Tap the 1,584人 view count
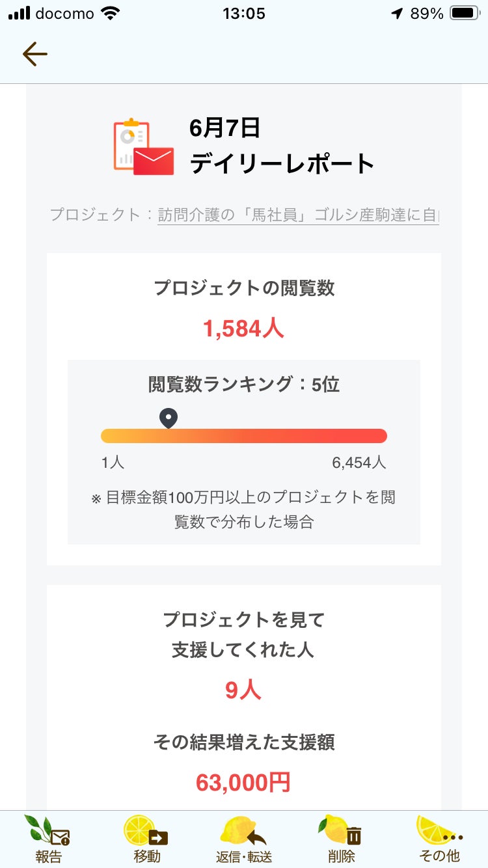Image resolution: width=488 pixels, height=868 pixels. [243, 329]
